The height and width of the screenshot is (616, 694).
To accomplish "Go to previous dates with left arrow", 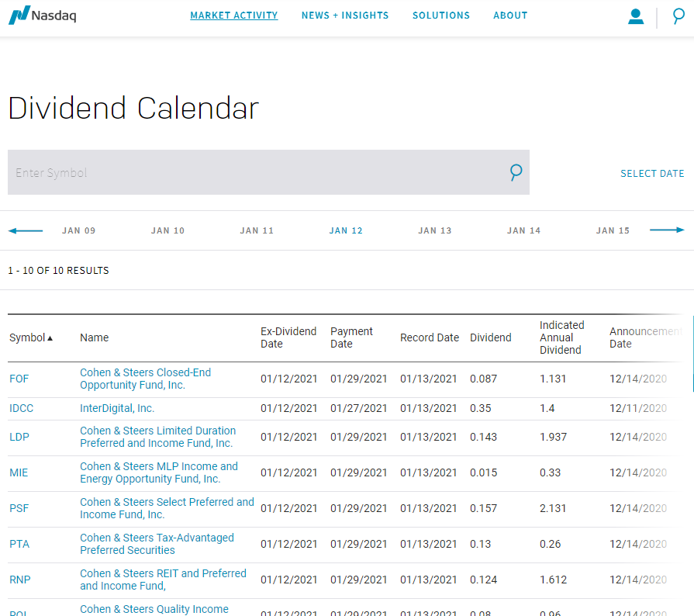I will click(26, 230).
